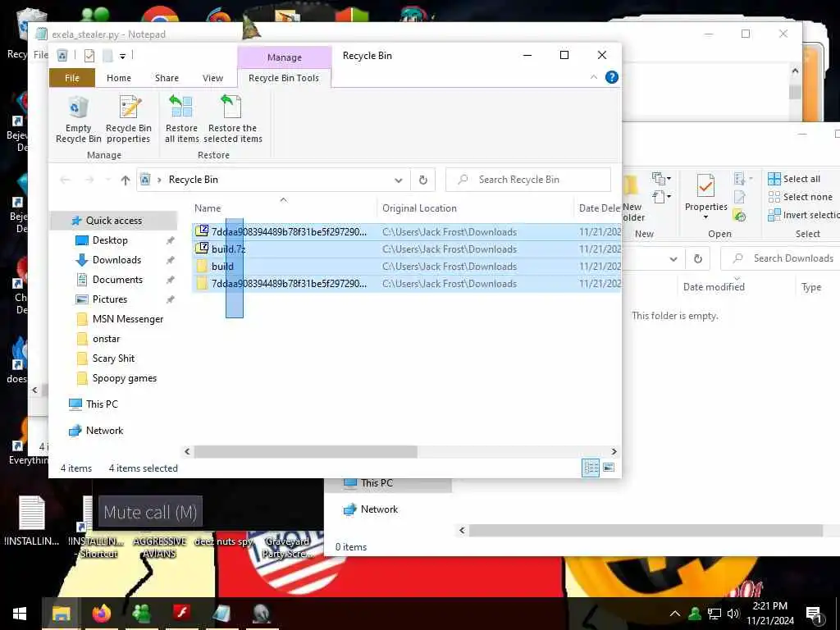Select the Recycle Bin Tools tab

pyautogui.click(x=284, y=78)
